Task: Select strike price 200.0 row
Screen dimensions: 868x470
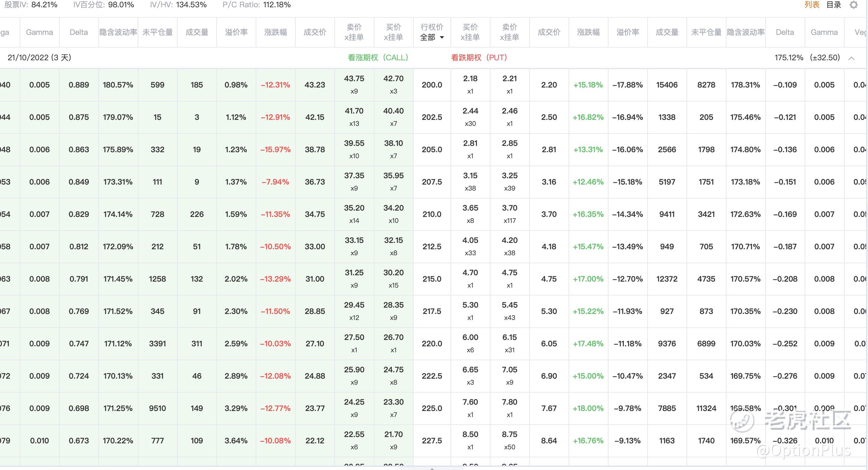Action: tap(432, 85)
